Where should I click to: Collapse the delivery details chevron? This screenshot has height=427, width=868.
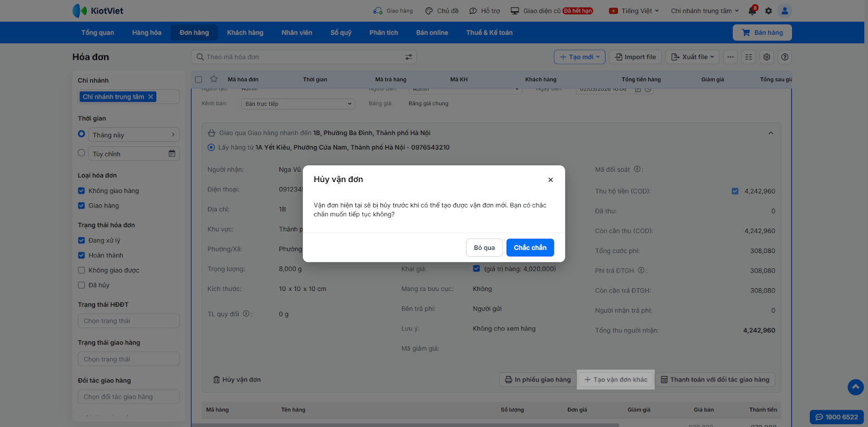(x=771, y=133)
